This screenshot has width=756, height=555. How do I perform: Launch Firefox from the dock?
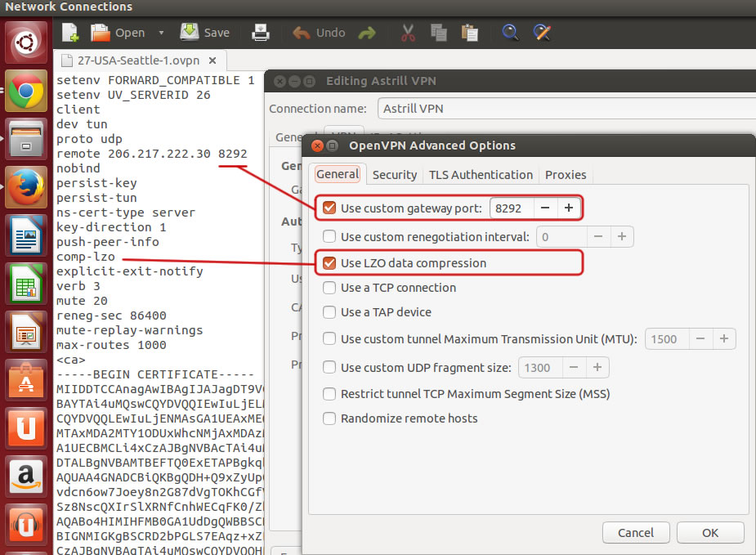[26, 187]
